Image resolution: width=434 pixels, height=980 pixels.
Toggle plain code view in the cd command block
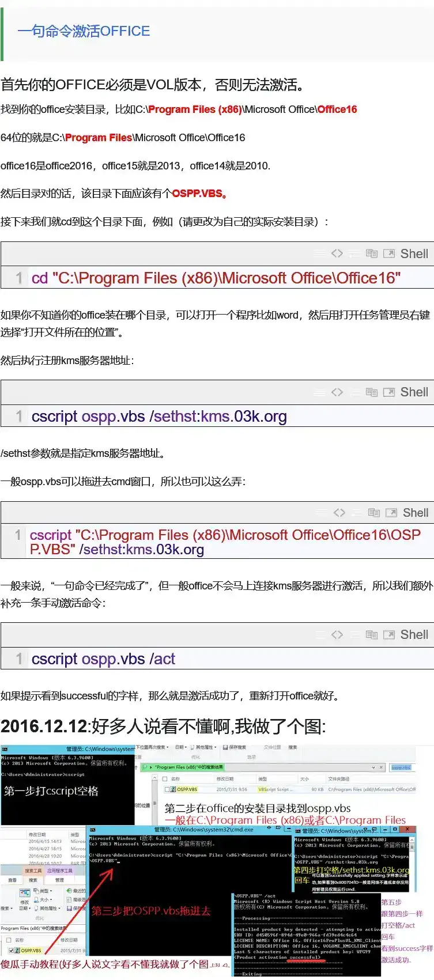[337, 253]
